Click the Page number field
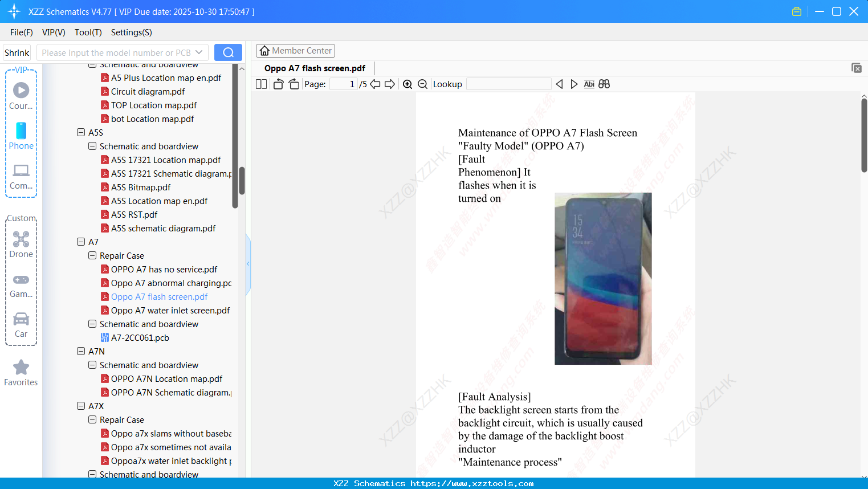This screenshot has width=868, height=489. click(x=343, y=84)
